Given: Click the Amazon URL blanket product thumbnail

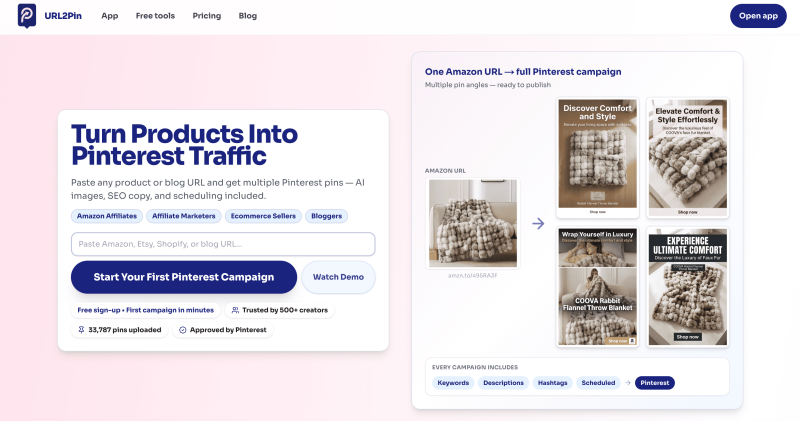Looking at the screenshot, I should click(x=472, y=223).
